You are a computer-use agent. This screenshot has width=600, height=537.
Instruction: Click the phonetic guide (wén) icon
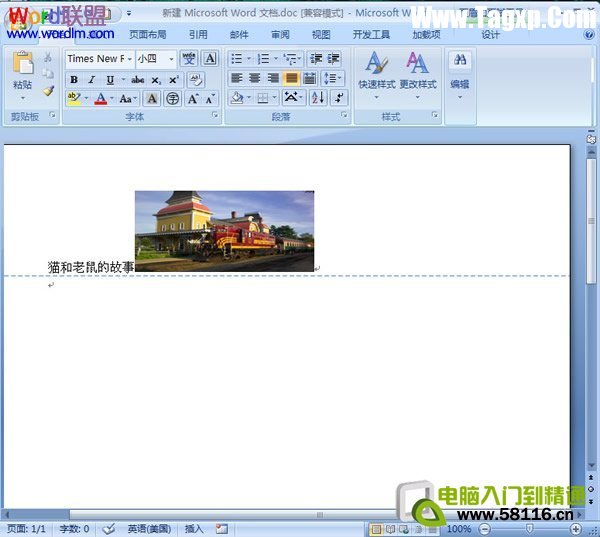[x=189, y=59]
